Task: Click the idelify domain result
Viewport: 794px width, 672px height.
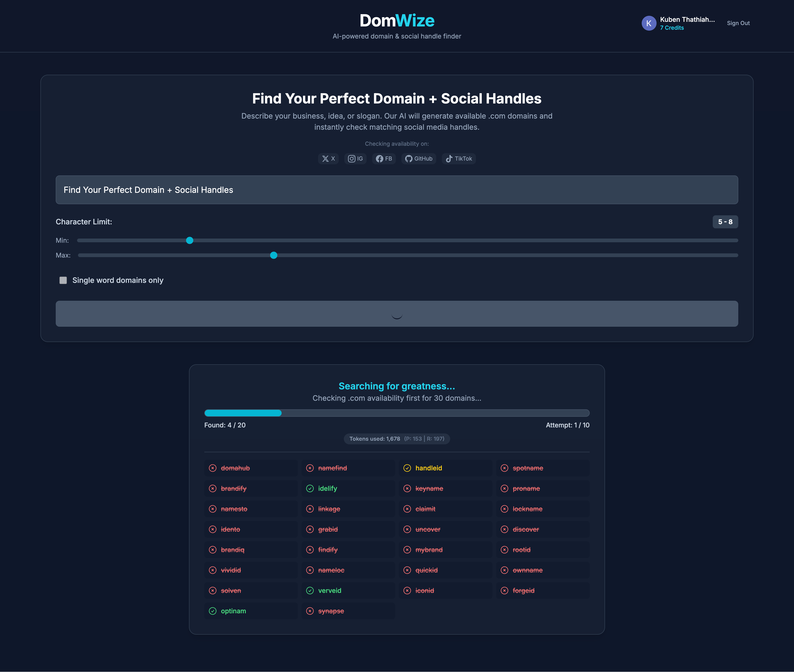Action: (348, 488)
